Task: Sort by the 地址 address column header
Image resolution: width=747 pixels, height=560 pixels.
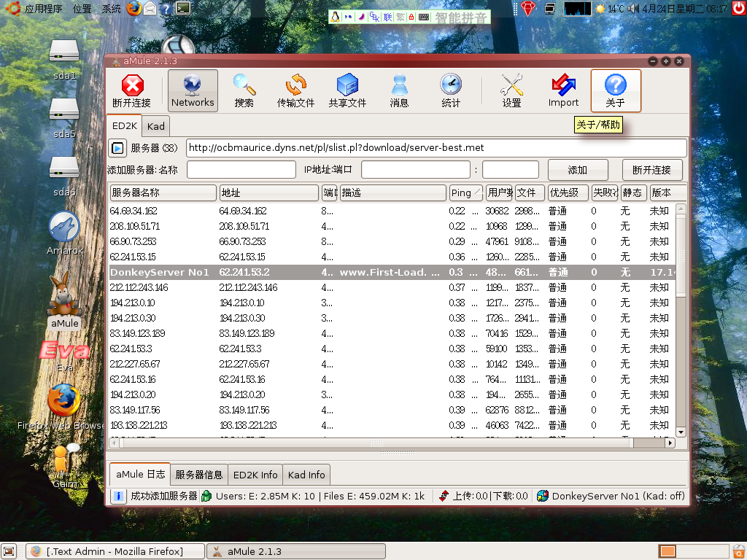Action: coord(268,192)
